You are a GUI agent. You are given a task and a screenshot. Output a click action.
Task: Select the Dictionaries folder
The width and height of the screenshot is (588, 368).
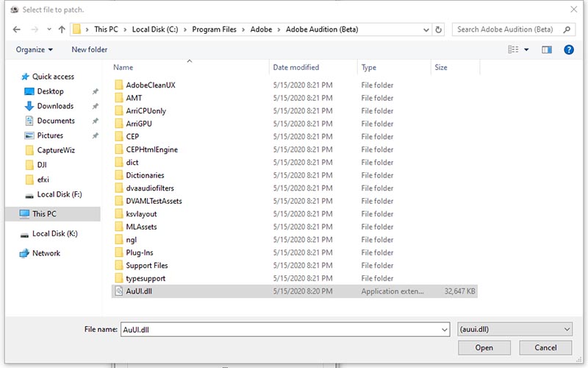tap(145, 175)
